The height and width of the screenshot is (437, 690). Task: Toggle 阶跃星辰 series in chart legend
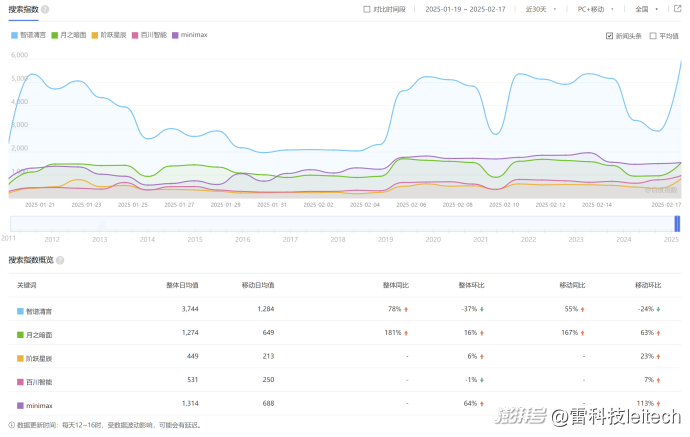pyautogui.click(x=109, y=35)
